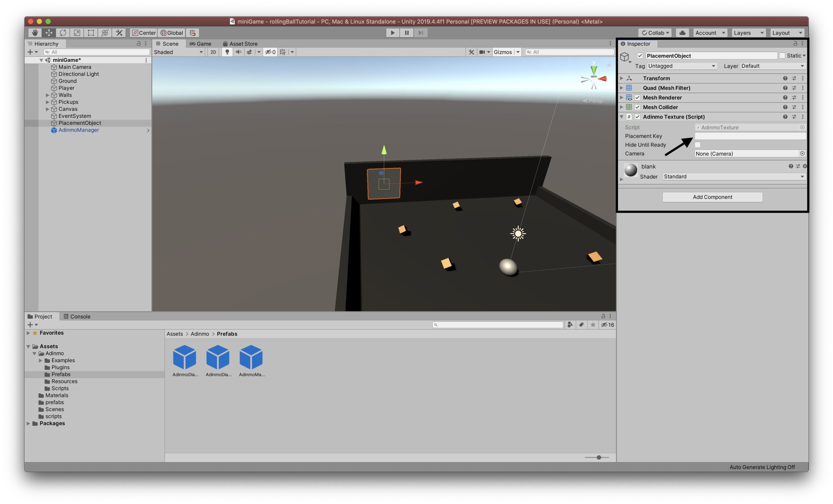This screenshot has height=504, width=833.
Task: Toggle Center pivot mode button
Action: [144, 33]
